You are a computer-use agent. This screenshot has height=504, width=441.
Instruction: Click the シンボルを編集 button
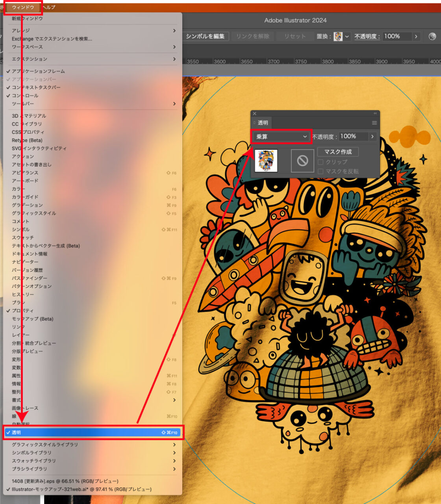coord(205,36)
